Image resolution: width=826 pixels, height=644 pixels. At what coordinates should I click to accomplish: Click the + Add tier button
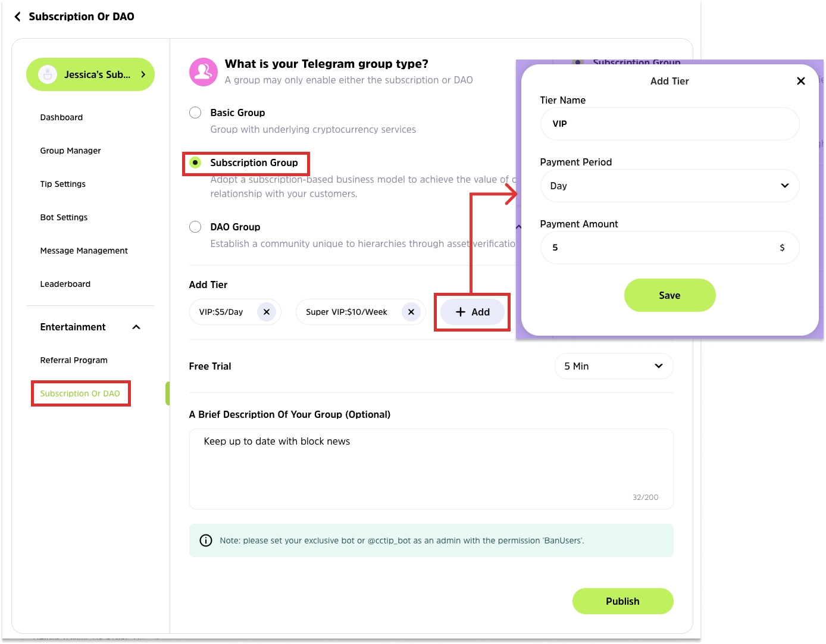tap(473, 312)
